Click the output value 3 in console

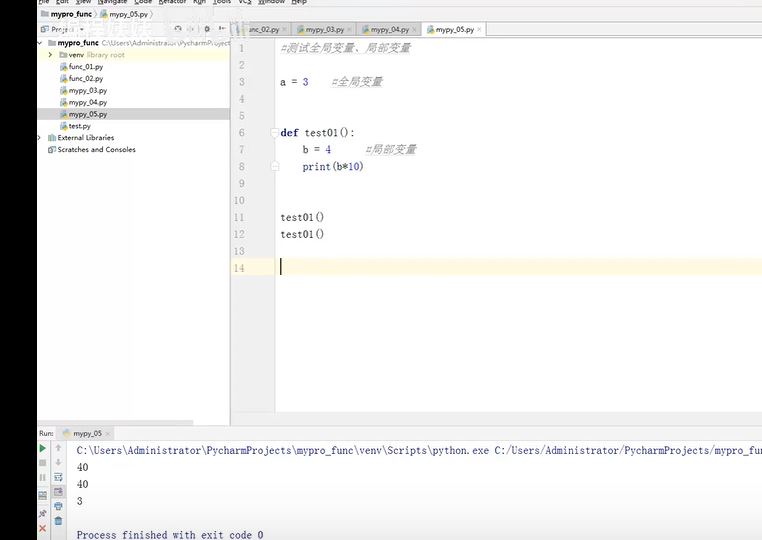tap(80, 501)
